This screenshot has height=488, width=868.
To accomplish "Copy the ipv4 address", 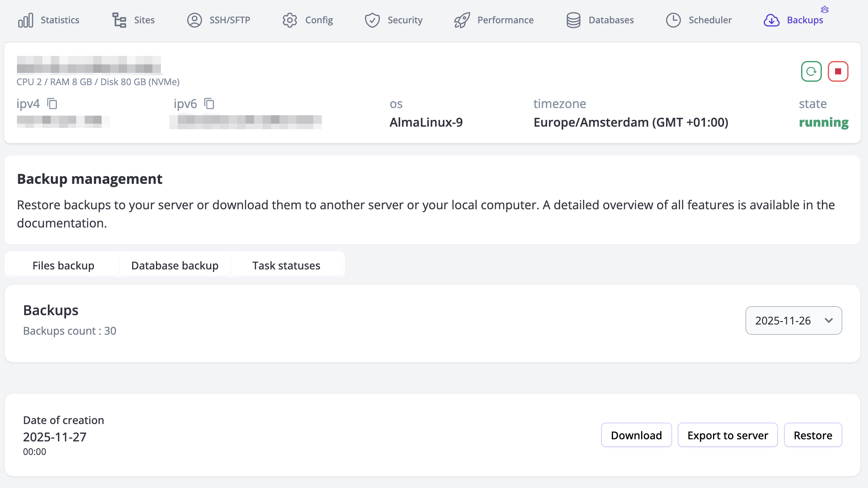I will (52, 103).
